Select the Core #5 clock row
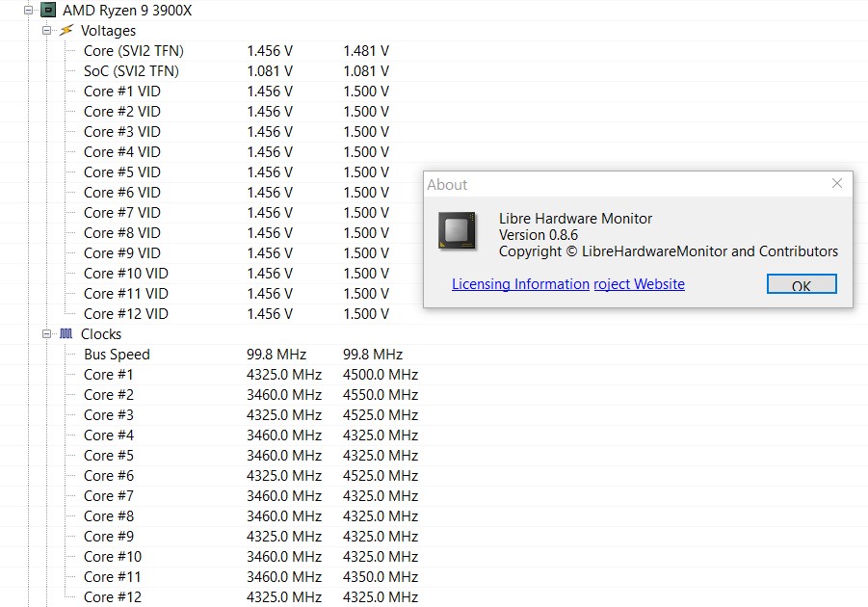The width and height of the screenshot is (868, 607). tap(250, 455)
